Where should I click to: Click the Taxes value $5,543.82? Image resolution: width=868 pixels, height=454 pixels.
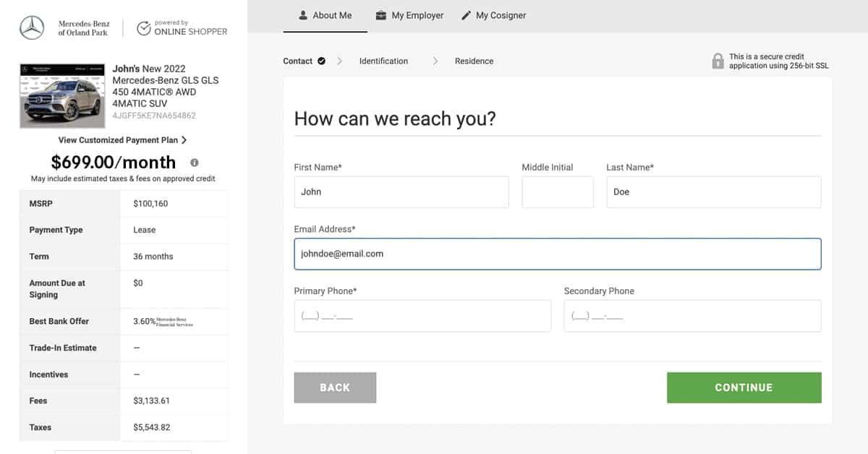click(x=152, y=428)
